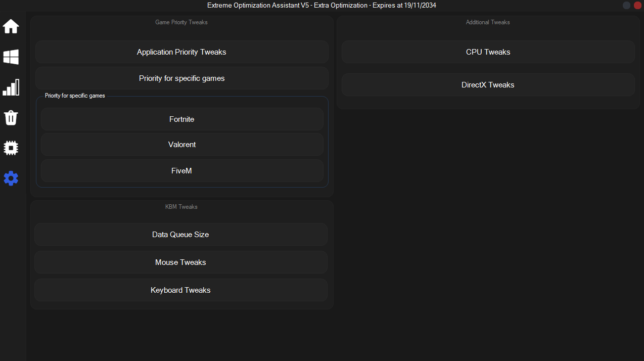Click the red close window circle

pyautogui.click(x=637, y=6)
